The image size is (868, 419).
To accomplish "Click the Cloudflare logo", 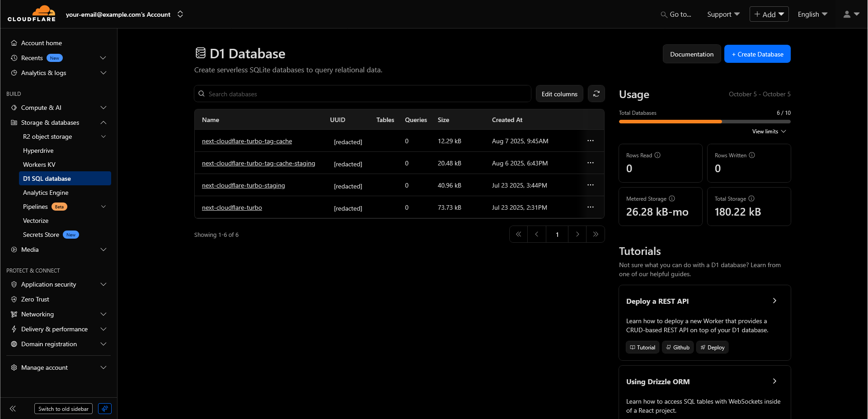I will click(32, 14).
